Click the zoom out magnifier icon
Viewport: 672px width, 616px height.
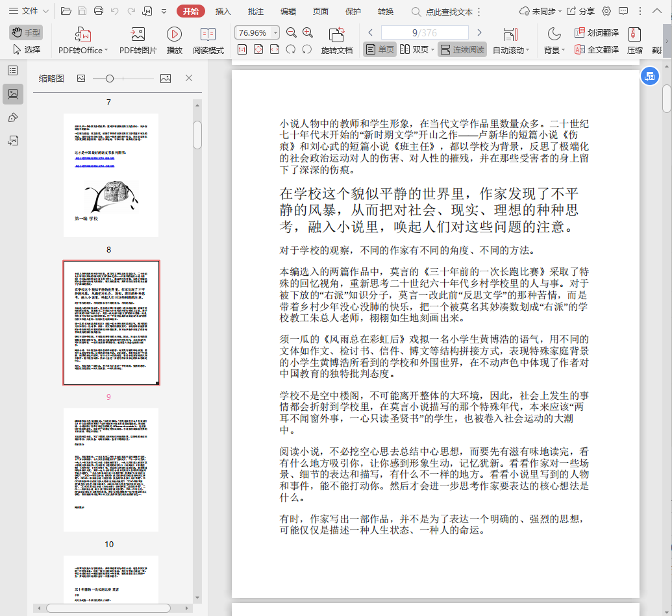[292, 32]
